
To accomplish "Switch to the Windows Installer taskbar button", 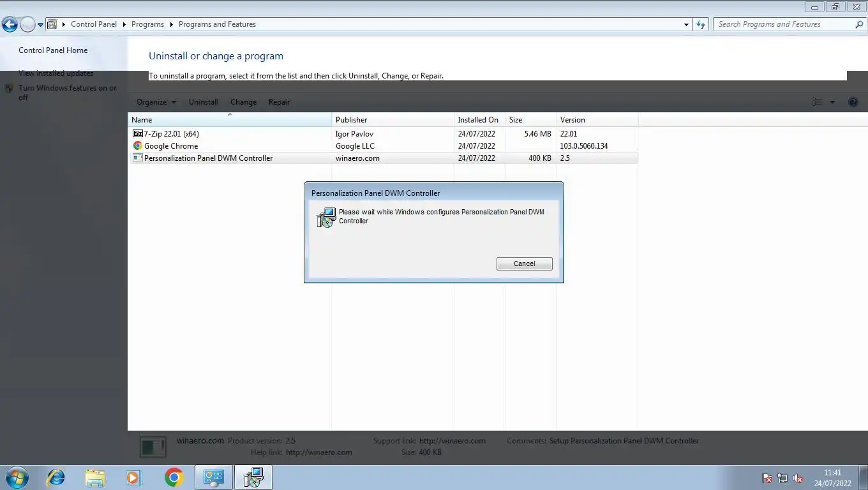I will (x=253, y=477).
